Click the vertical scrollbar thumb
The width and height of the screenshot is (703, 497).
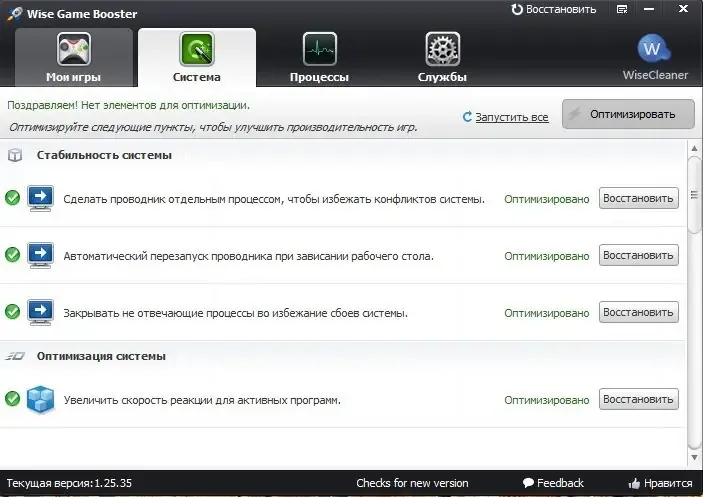[694, 194]
